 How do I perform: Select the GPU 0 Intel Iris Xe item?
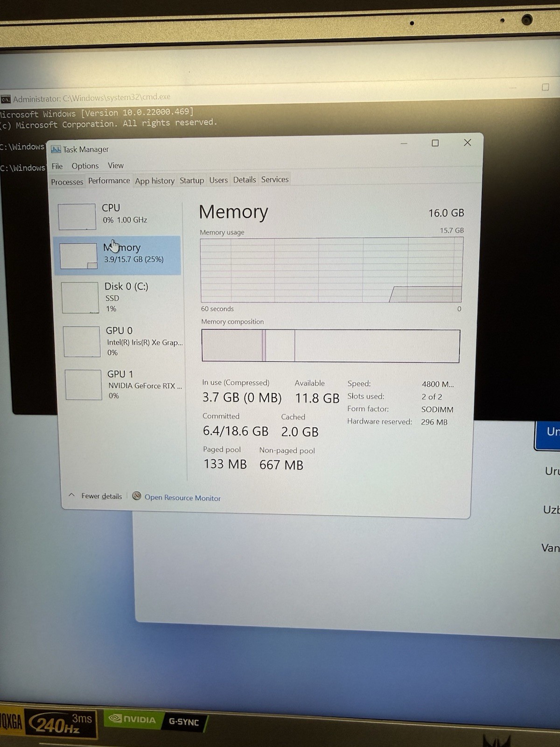(123, 341)
